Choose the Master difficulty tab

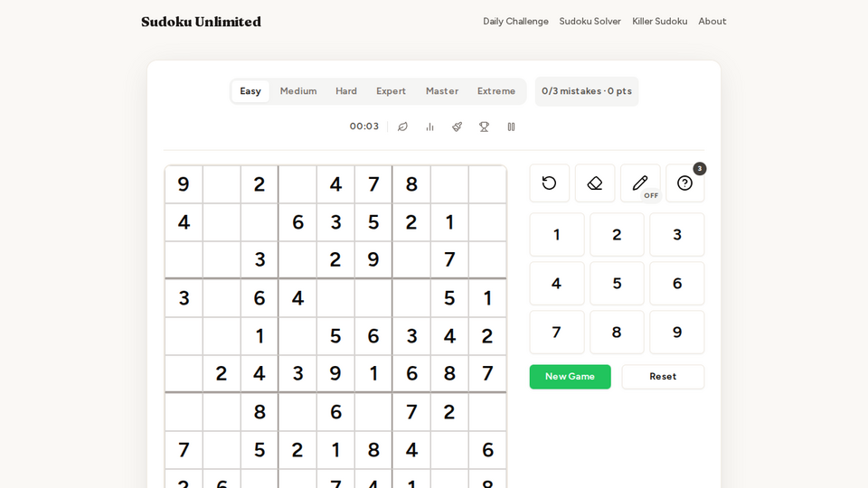point(442,91)
